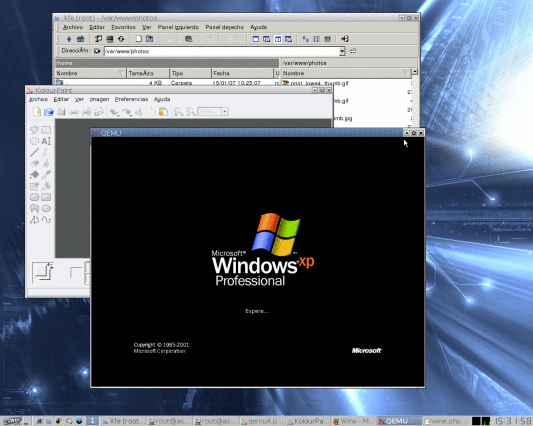Sort right panel by Nombre column

coord(346,73)
